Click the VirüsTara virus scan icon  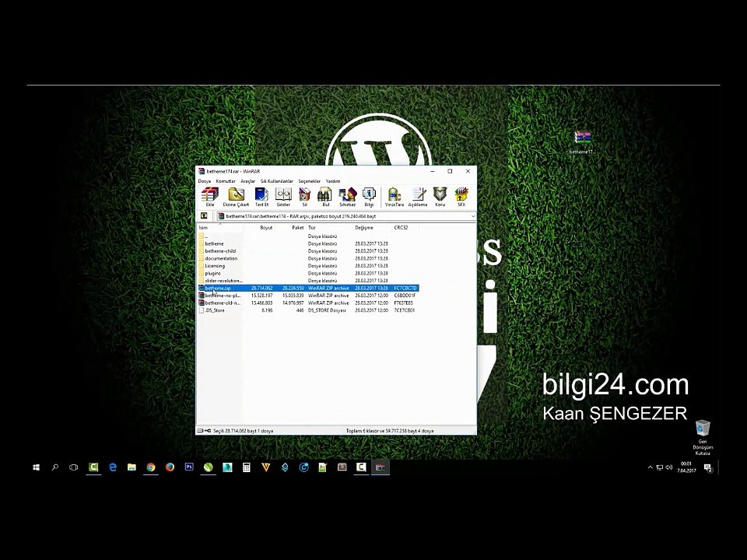point(394,197)
